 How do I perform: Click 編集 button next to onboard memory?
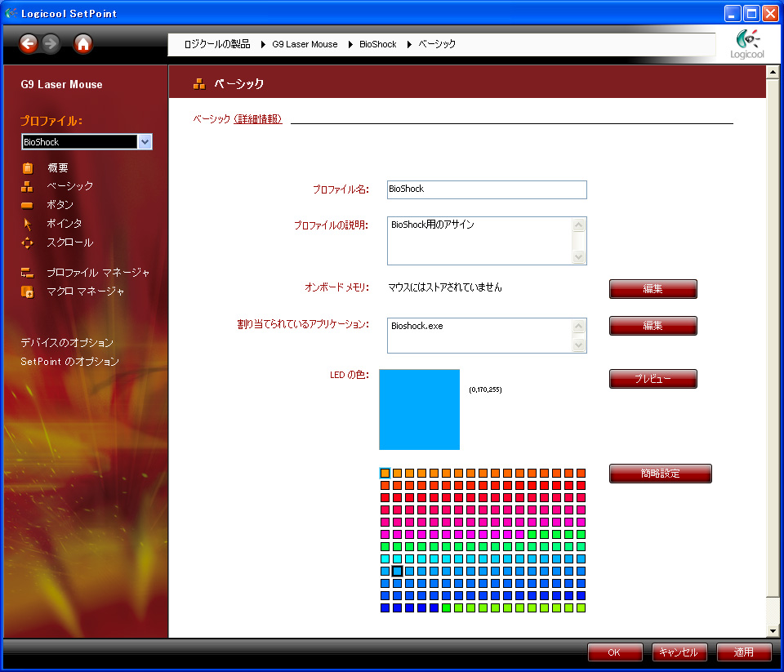click(x=653, y=289)
